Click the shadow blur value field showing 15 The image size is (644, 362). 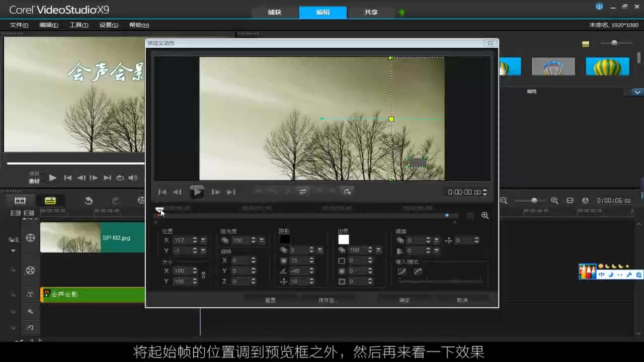(298, 260)
